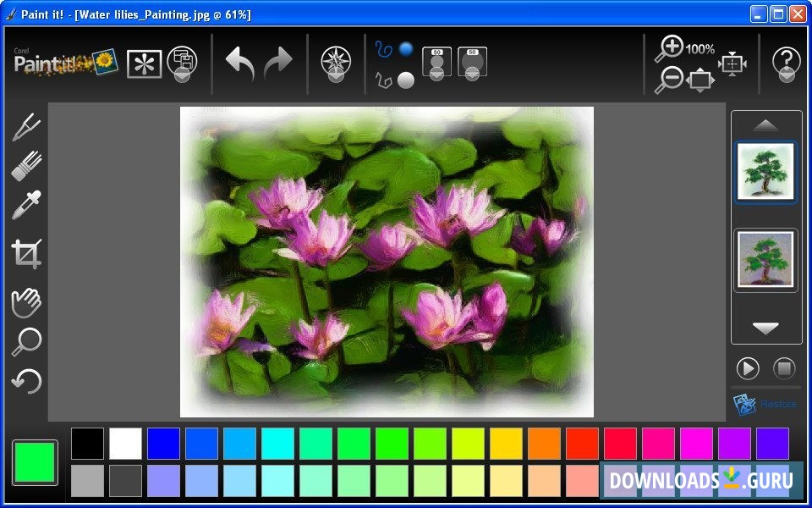Screen dimensions: 812x508
Task: Select the multi-brush set tool
Action: pos(26,166)
